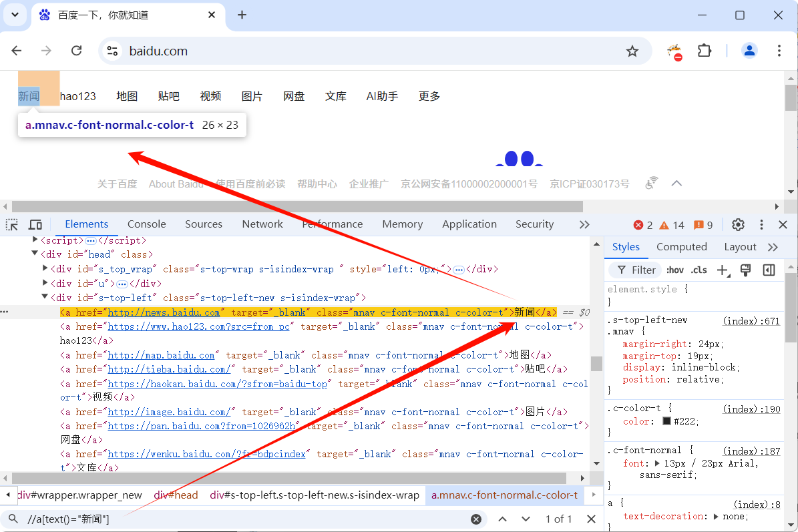Go to previous search result arrow
Screen dimensions: 798x532
[x=502, y=519]
